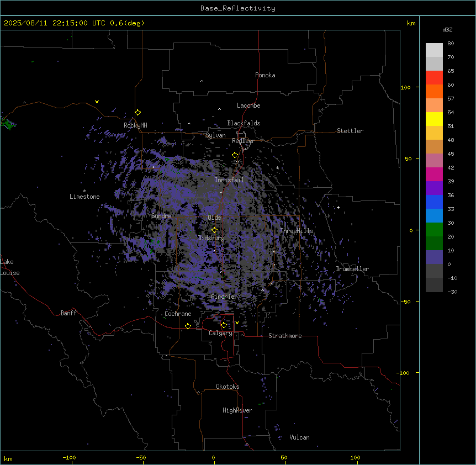
Task: Select the Limestone label
Action: coord(84,197)
